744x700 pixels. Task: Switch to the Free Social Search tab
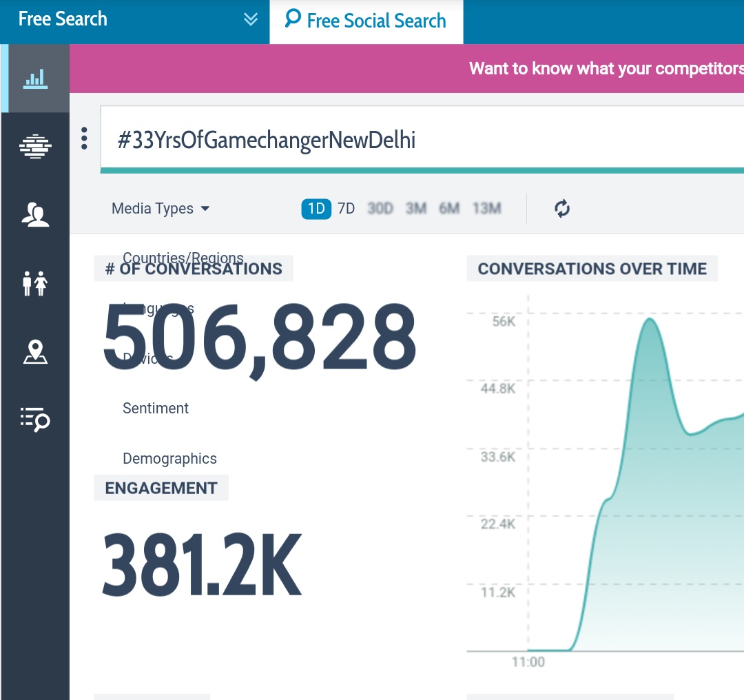click(366, 22)
